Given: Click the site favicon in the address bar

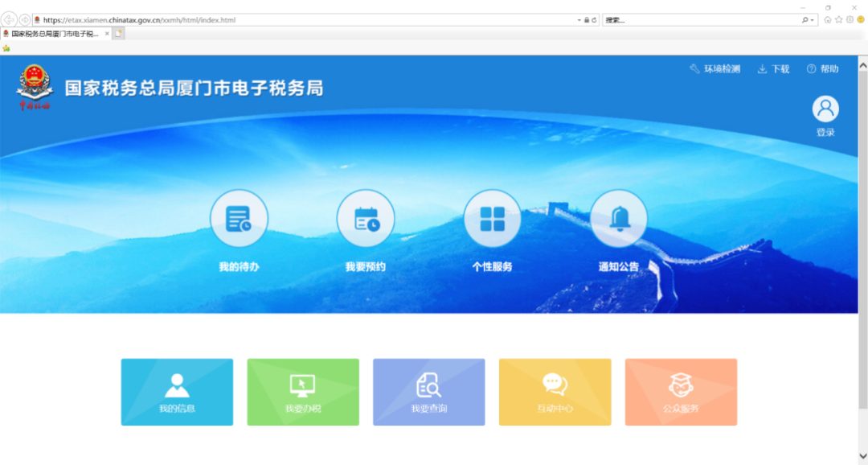Looking at the screenshot, I should coord(37,20).
